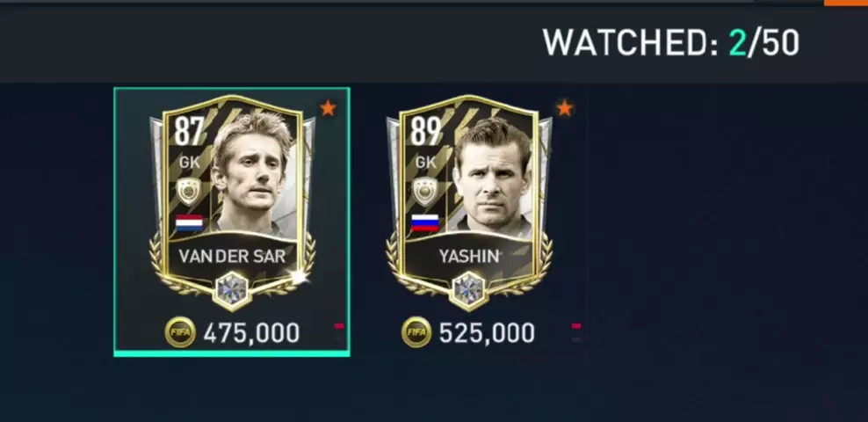
Task: Click the YASHIN name label
Action: tap(469, 256)
